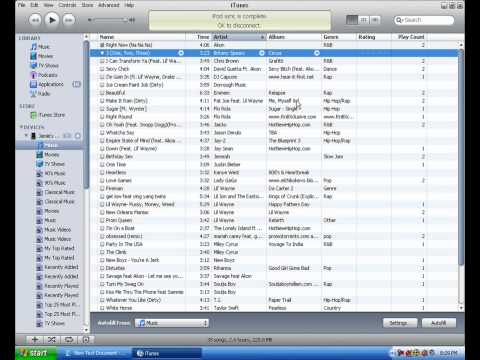
Task: Toggle checkbox for Sexy Chick
Action: 102,69
